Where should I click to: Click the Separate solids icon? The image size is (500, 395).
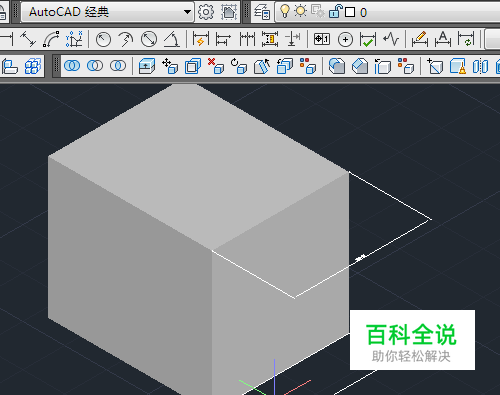pyautogui.click(x=480, y=66)
